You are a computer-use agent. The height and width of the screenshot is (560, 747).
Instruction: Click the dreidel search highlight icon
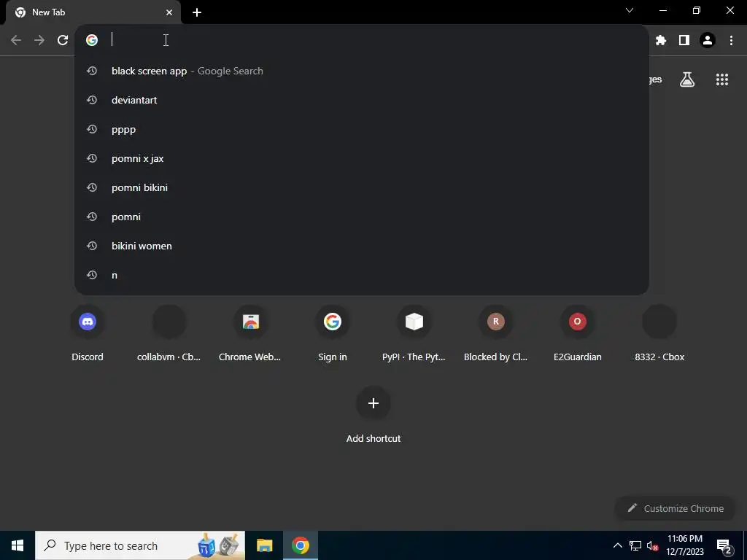click(x=217, y=545)
